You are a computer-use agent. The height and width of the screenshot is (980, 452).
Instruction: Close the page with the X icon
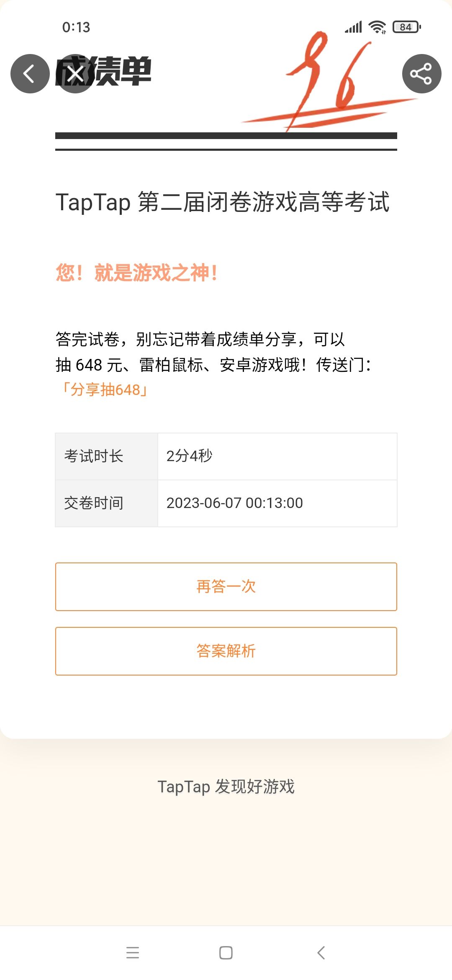76,74
